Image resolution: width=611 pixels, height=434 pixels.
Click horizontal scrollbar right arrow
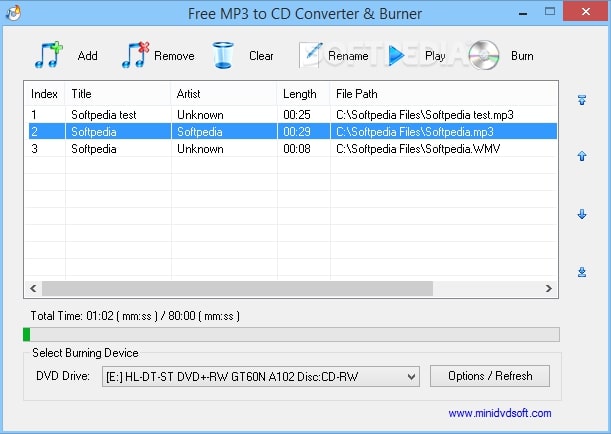[x=549, y=288]
